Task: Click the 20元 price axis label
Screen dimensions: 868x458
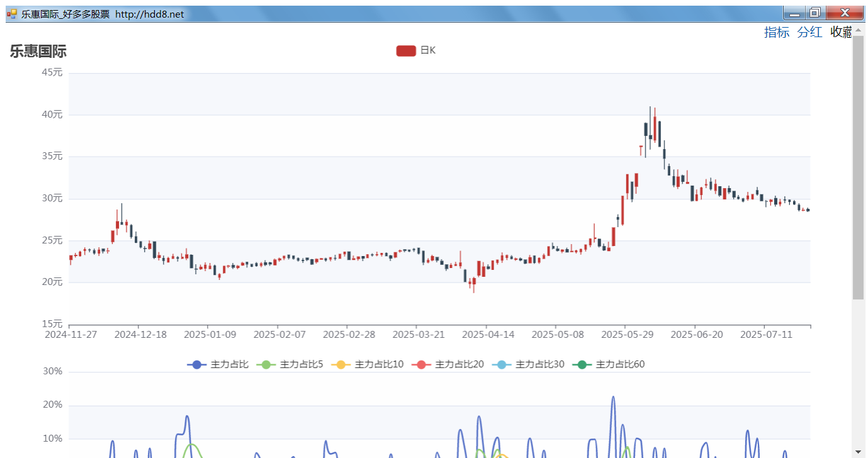Action: 52,282
